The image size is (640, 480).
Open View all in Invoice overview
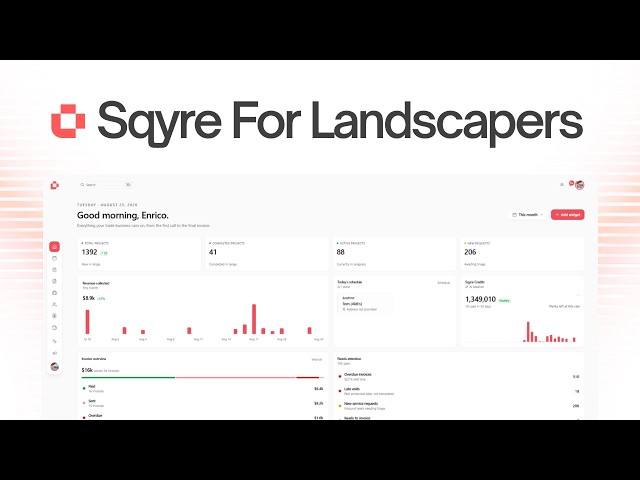pos(316,360)
